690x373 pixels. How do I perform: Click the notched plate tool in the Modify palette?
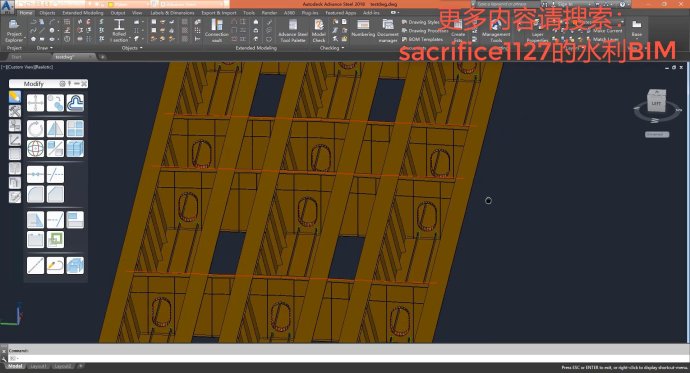(x=35, y=240)
